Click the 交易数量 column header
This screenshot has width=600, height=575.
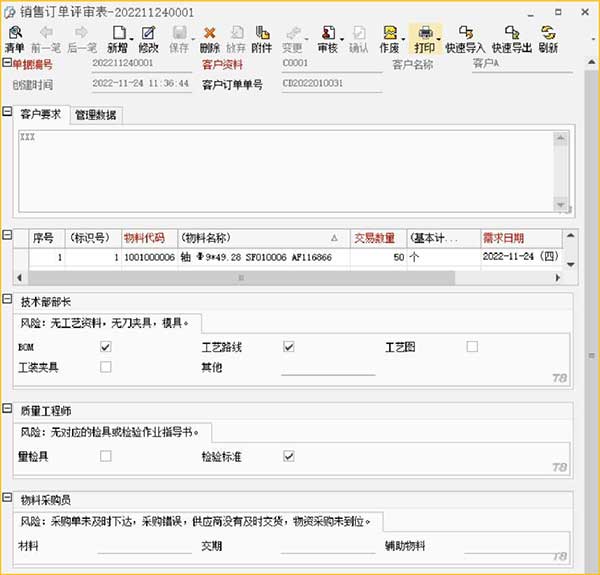pyautogui.click(x=378, y=238)
